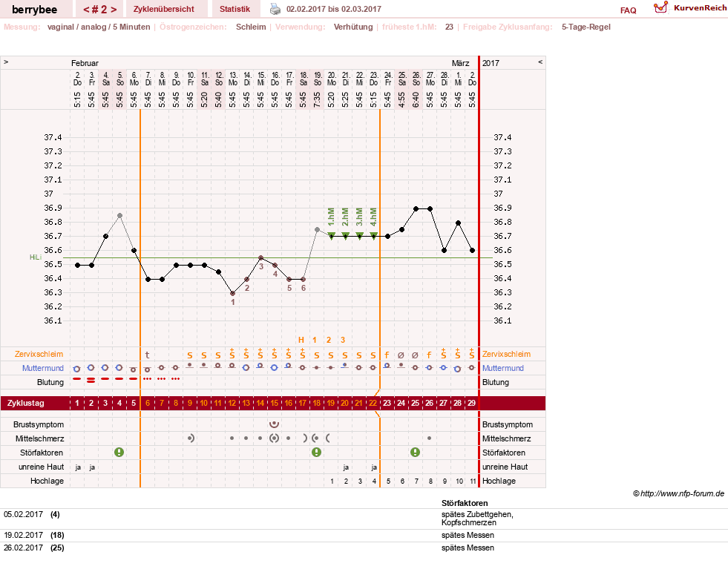Click the Muttermund label on the left
This screenshot has width=728, height=572.
click(x=43, y=368)
